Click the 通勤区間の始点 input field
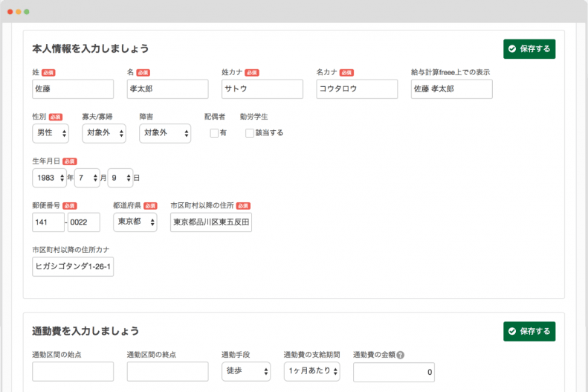 [73, 371]
